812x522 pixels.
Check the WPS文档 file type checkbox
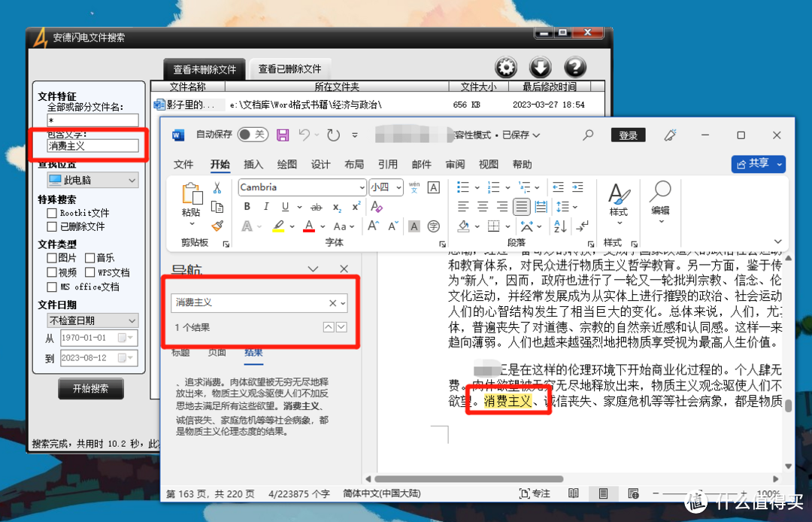(89, 272)
